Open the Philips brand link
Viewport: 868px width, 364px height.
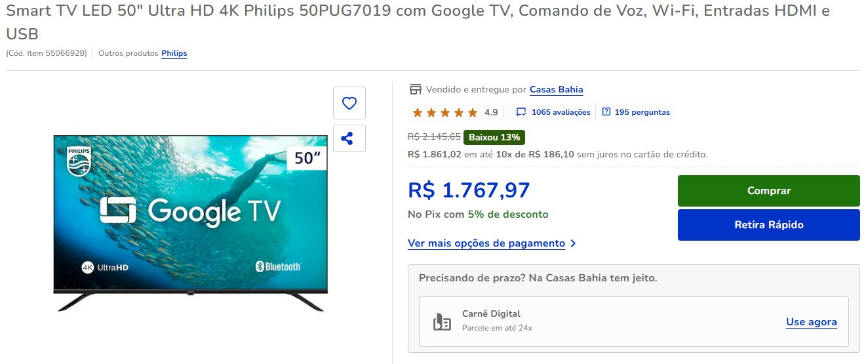pos(174,53)
